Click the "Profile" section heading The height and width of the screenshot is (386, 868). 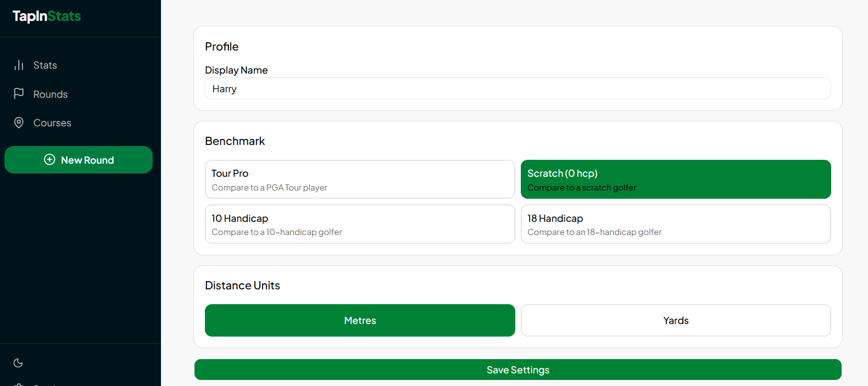point(222,47)
